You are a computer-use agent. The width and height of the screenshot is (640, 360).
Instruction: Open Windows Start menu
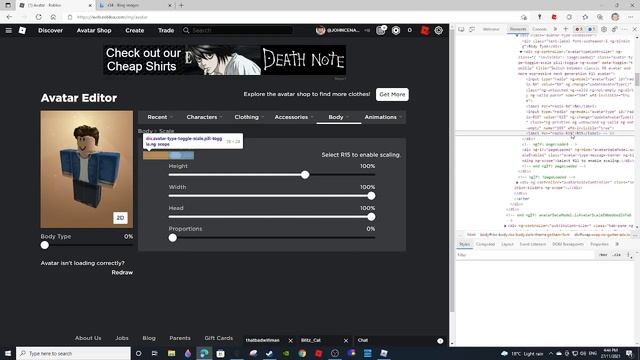click(x=8, y=353)
